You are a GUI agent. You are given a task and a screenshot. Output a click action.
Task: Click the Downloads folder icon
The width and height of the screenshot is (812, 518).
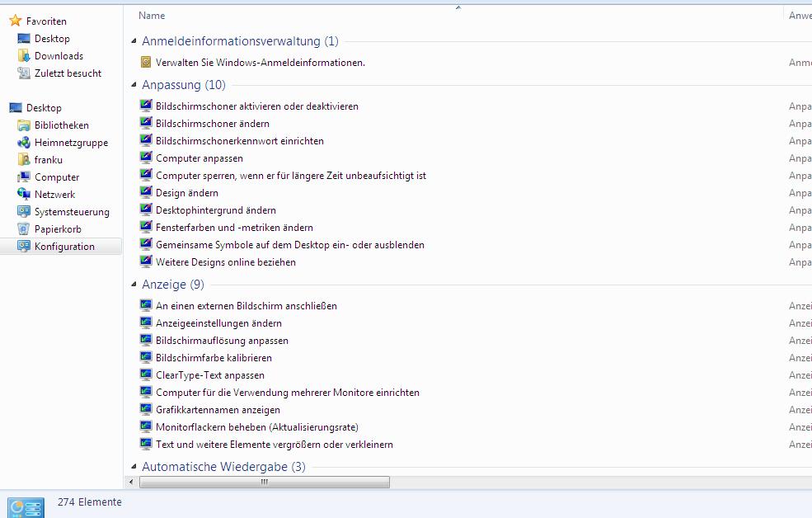(x=24, y=56)
